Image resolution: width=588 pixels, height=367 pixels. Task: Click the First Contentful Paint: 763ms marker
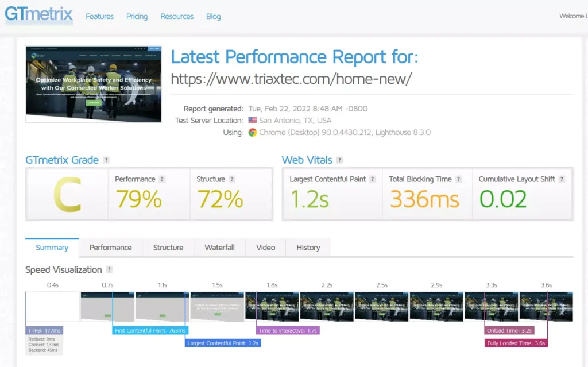150,331
